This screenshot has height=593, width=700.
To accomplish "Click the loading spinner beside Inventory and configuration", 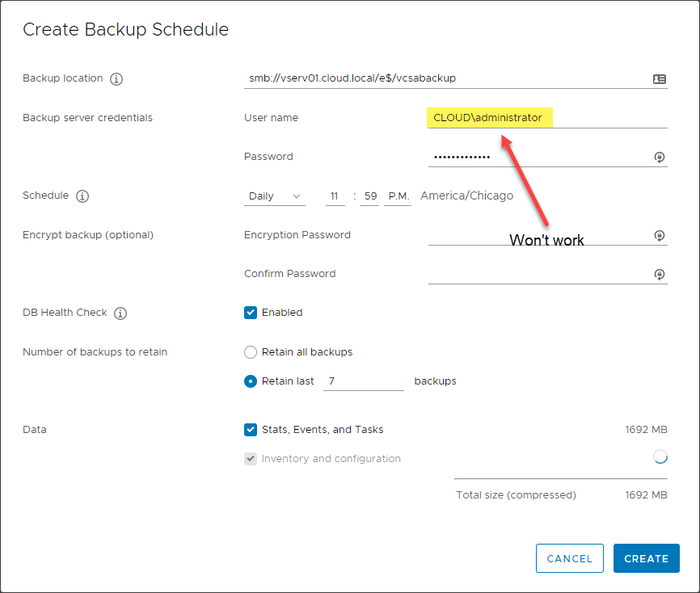I will tap(660, 457).
